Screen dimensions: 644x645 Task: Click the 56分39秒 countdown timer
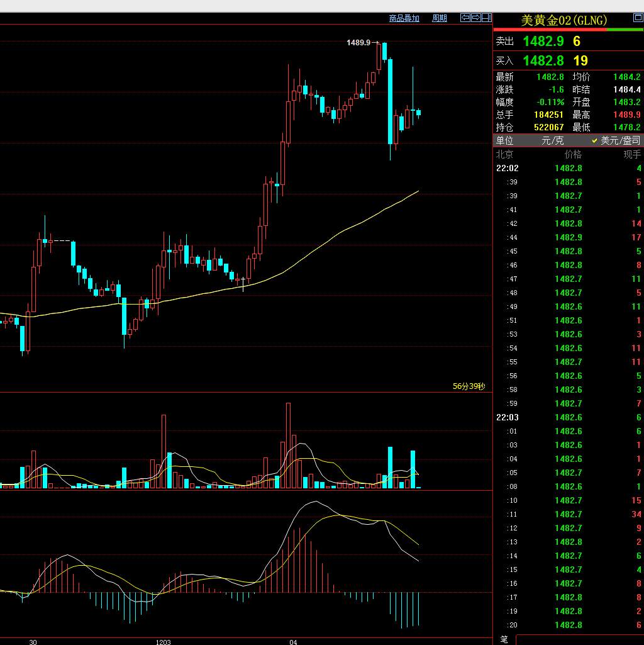tap(469, 386)
